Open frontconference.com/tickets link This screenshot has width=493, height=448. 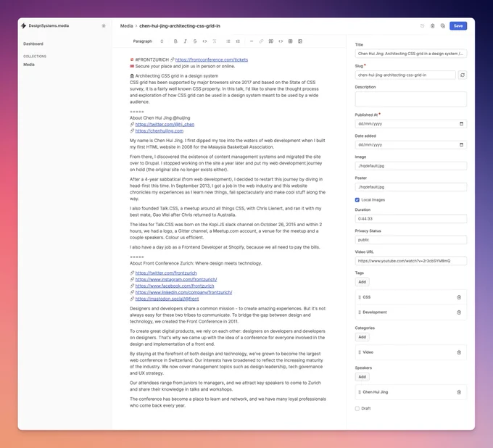[212, 59]
